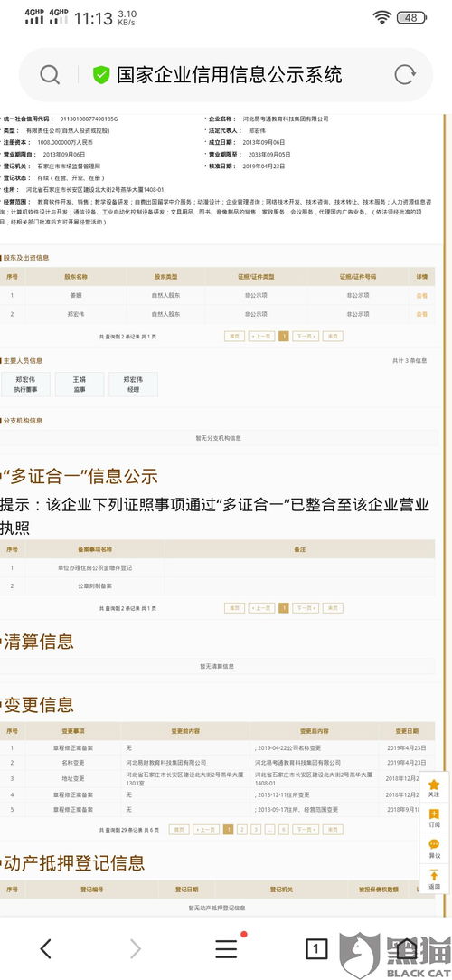Click the 暂无分支机构信息 notice
Image resolution: width=452 pixels, height=980 pixels.
219,438
